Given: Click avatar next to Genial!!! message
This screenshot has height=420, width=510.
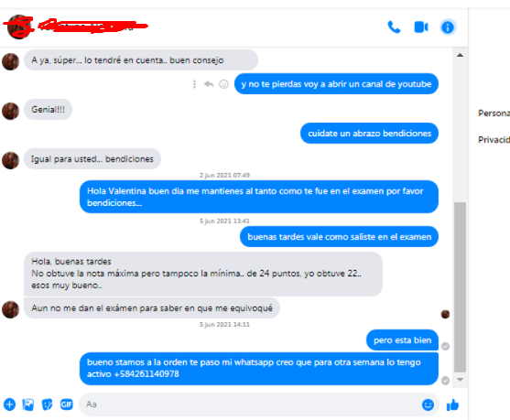Looking at the screenshot, I should (10, 111).
